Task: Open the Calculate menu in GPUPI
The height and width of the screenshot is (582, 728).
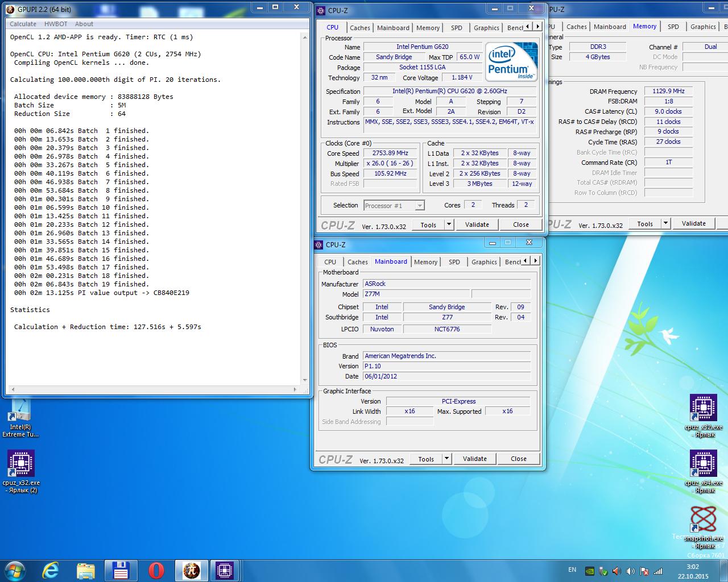Action: point(23,24)
